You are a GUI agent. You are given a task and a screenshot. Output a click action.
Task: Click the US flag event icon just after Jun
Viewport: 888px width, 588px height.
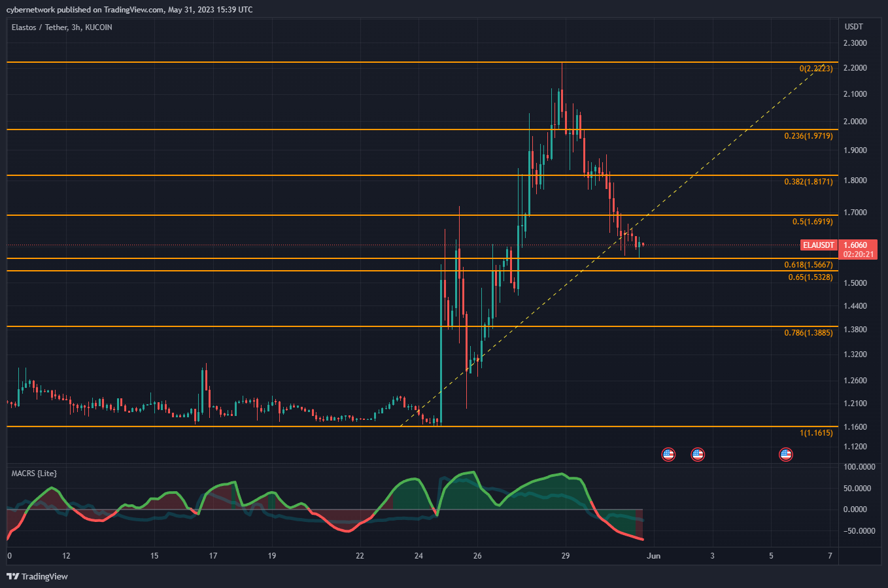[x=668, y=454]
